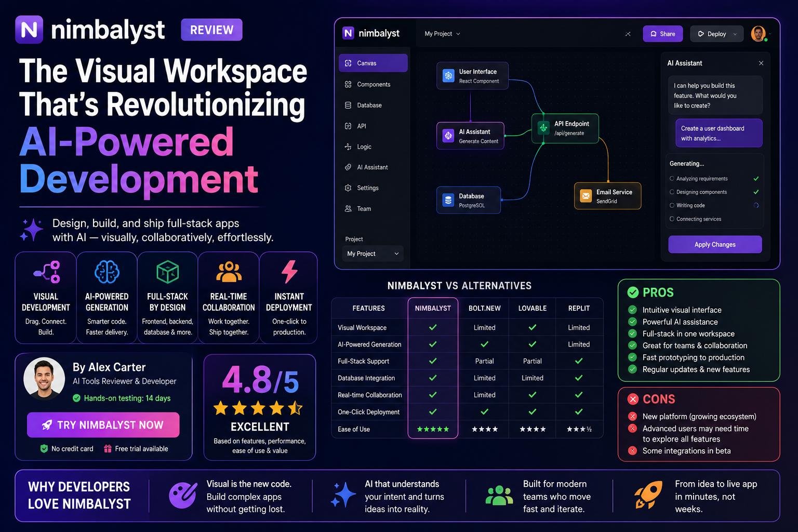Open the API section in the sidebar

click(373, 126)
